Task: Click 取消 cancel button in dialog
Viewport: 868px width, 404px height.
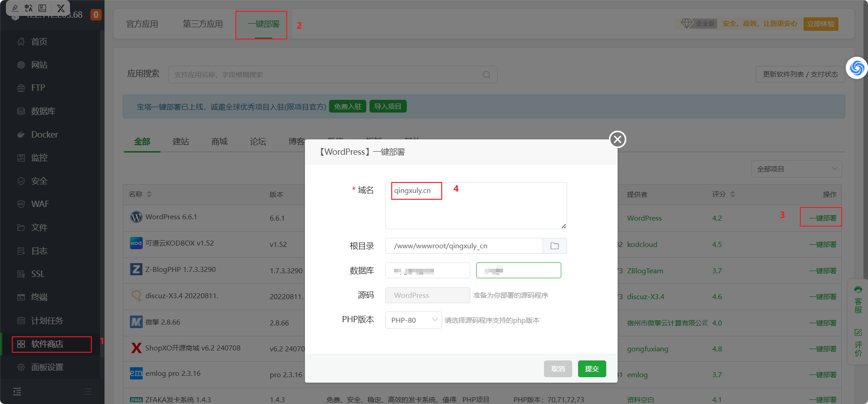Action: (x=558, y=369)
